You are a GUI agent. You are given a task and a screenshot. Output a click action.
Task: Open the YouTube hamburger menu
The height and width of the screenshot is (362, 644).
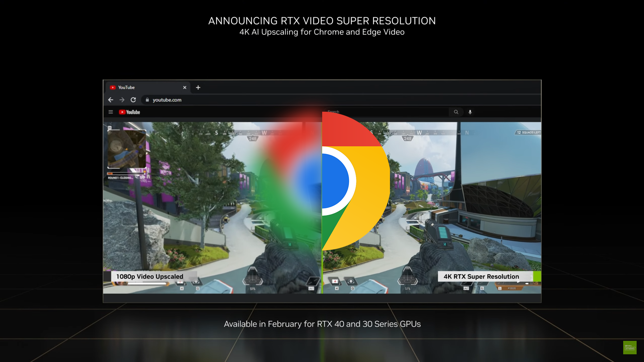[111, 112]
